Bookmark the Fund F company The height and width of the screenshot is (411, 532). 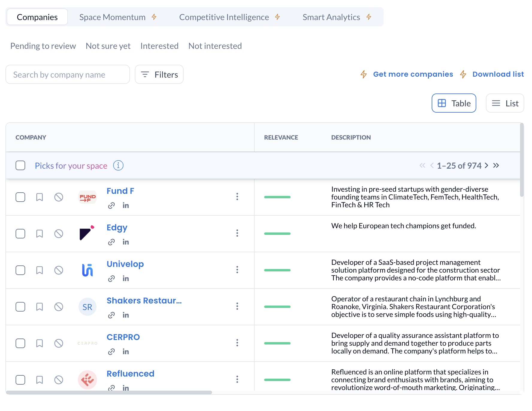40,197
